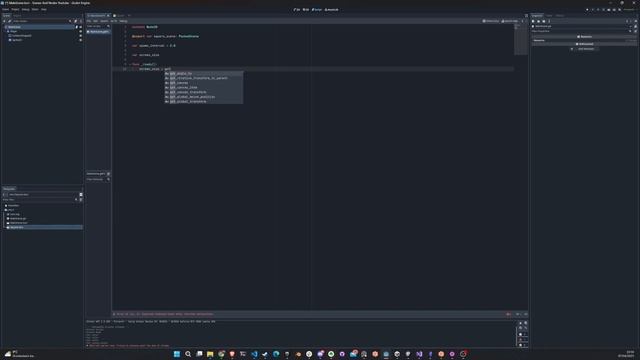Enable Movie Maker mode icon
Image resolution: width=640 pixels, height=360 pixels.
coord(619,9)
